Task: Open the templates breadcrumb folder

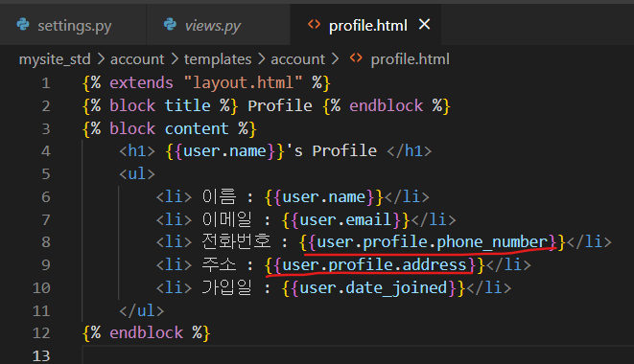Action: coord(218,59)
